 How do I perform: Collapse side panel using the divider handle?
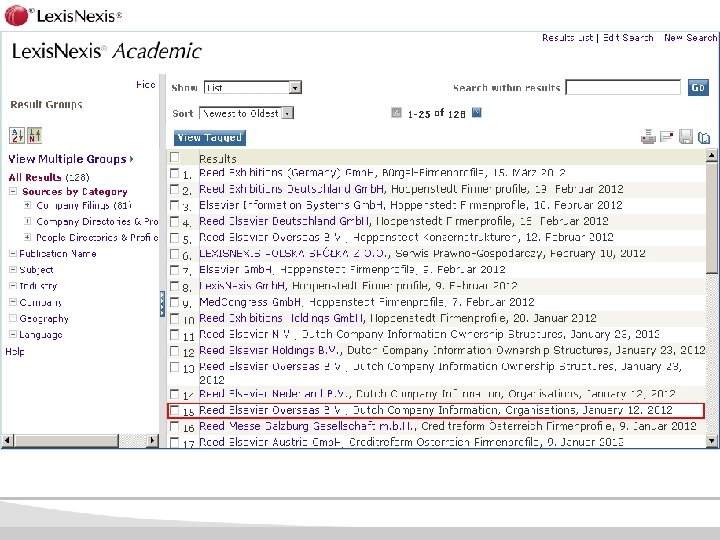[x=162, y=304]
